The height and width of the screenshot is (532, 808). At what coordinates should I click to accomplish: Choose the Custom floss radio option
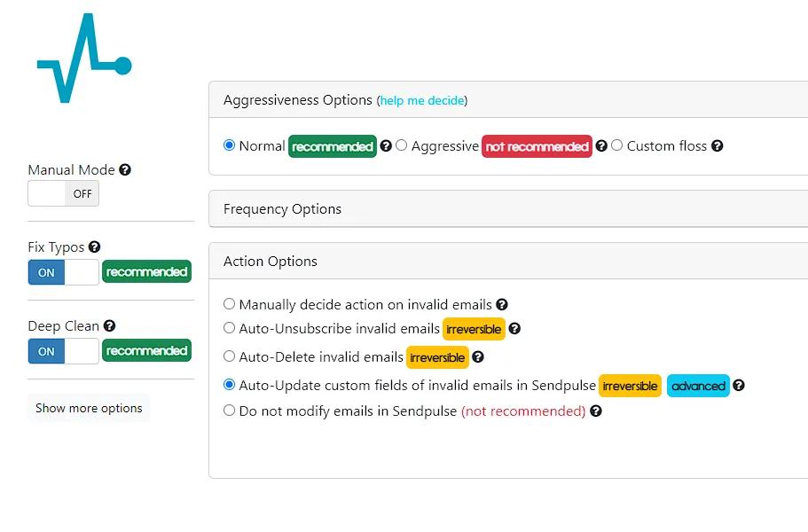pos(616,145)
